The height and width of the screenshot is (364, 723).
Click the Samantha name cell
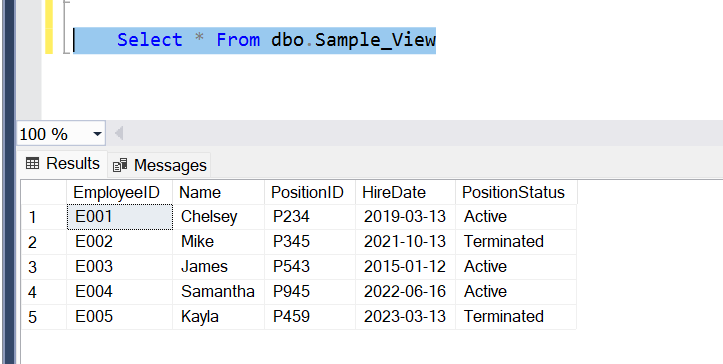click(x=219, y=292)
